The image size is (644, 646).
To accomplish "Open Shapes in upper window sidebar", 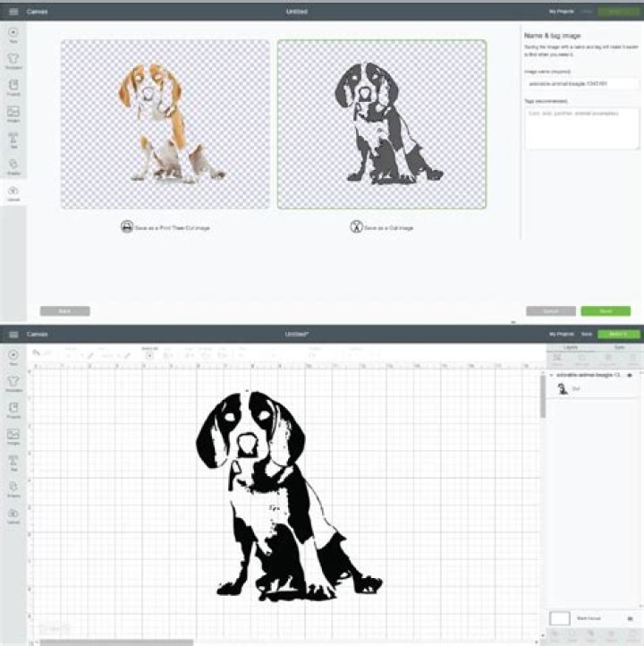I will pyautogui.click(x=13, y=166).
